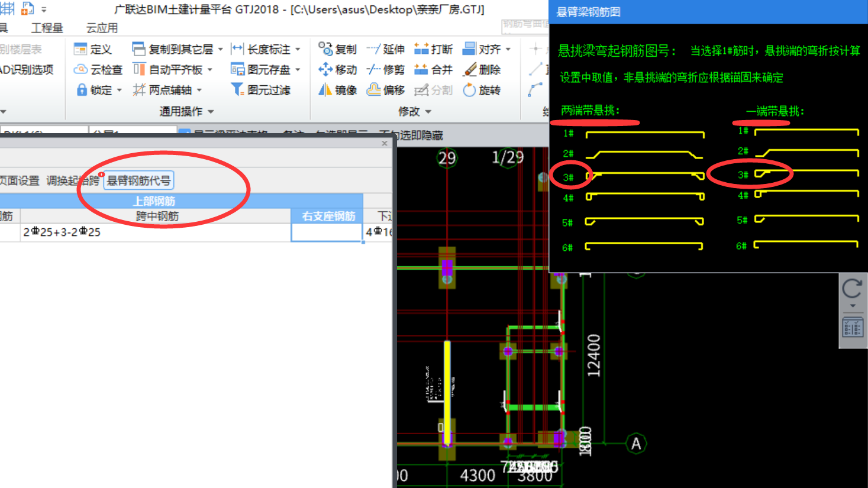Click the 12400 dimension text
The height and width of the screenshot is (488, 868).
pyautogui.click(x=593, y=356)
